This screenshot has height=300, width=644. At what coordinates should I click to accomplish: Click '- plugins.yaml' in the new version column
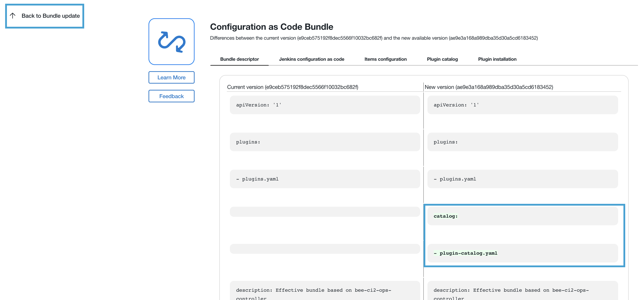455,179
